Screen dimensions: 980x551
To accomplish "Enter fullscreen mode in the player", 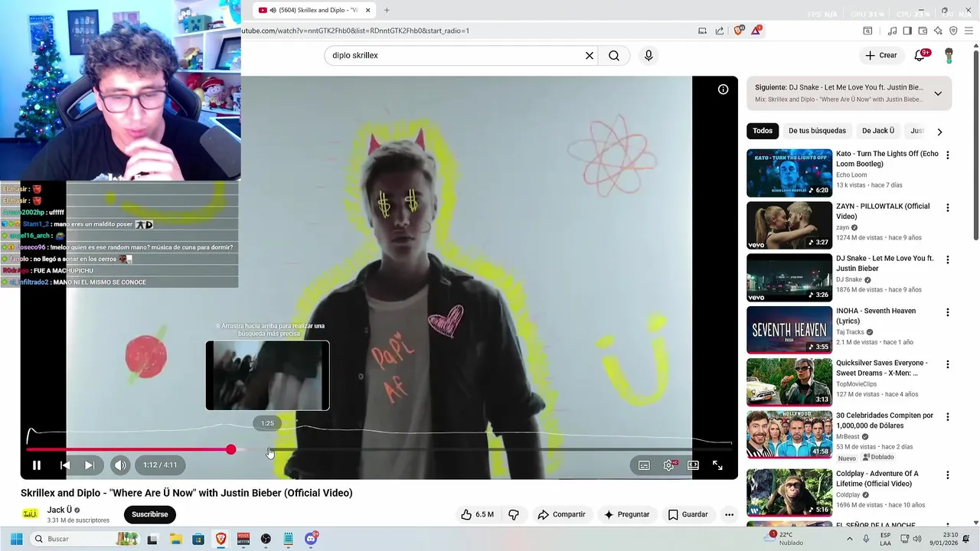I will pos(717,465).
